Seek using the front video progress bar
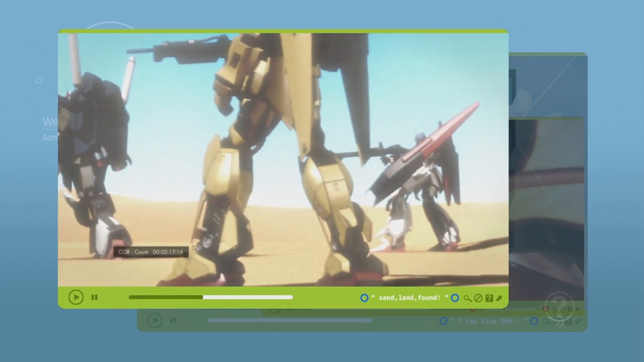Viewport: 644px width, 362px height. click(210, 297)
